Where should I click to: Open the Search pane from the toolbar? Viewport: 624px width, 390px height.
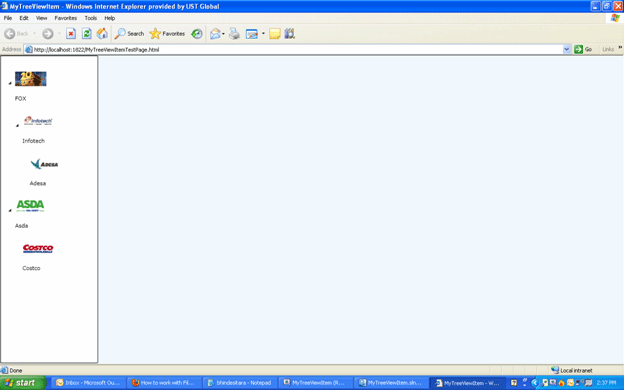(x=129, y=34)
